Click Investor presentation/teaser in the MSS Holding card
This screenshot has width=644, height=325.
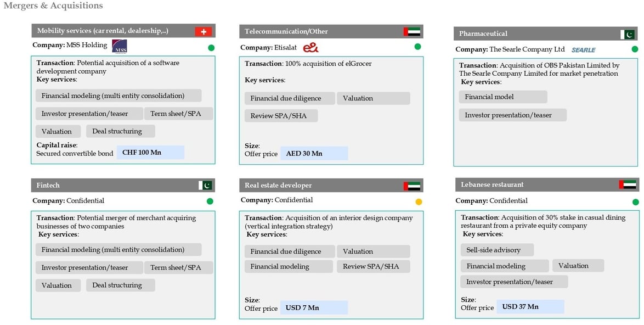(89, 114)
